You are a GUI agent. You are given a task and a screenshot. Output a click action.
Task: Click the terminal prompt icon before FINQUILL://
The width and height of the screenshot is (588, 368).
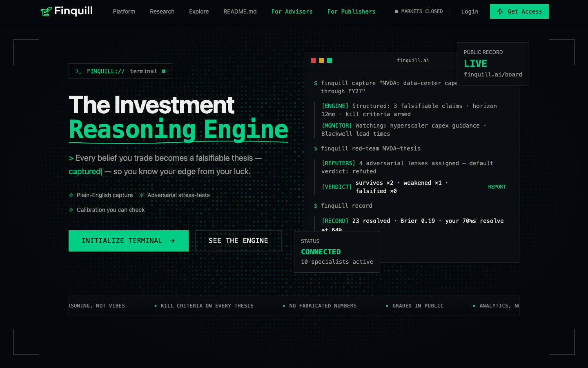78,71
